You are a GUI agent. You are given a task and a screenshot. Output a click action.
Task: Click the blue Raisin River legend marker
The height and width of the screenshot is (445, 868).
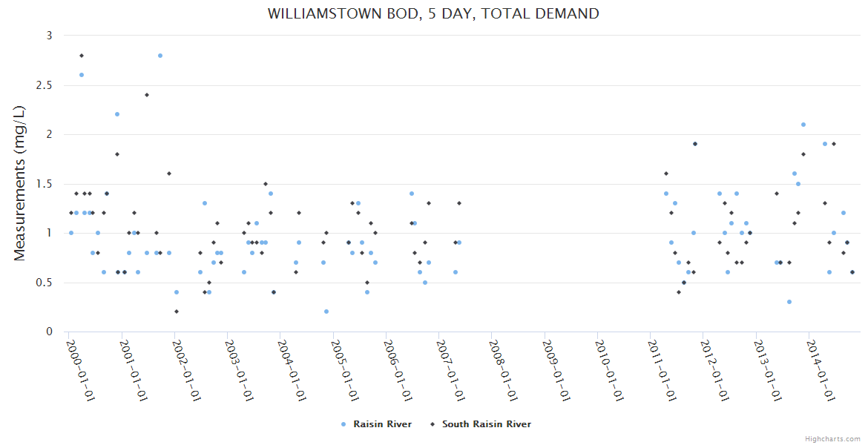point(343,424)
